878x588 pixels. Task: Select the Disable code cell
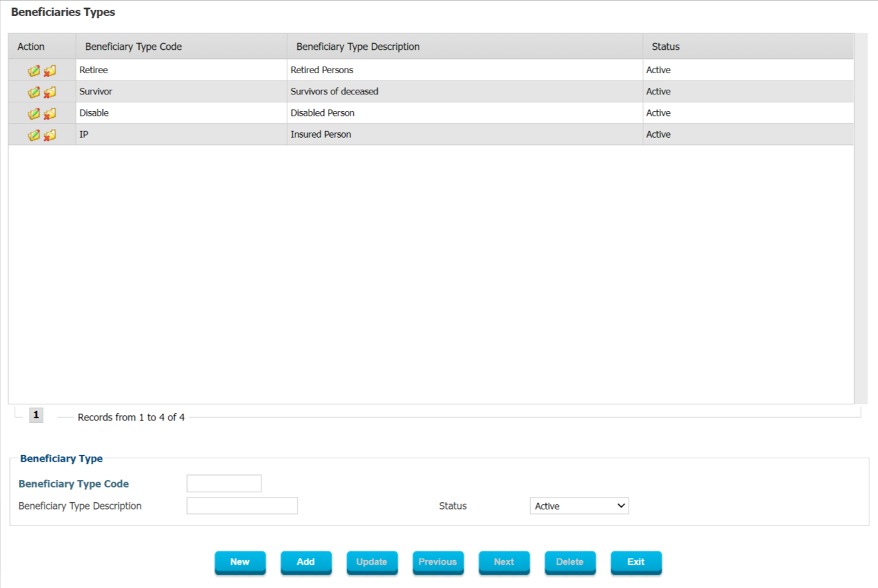point(182,112)
